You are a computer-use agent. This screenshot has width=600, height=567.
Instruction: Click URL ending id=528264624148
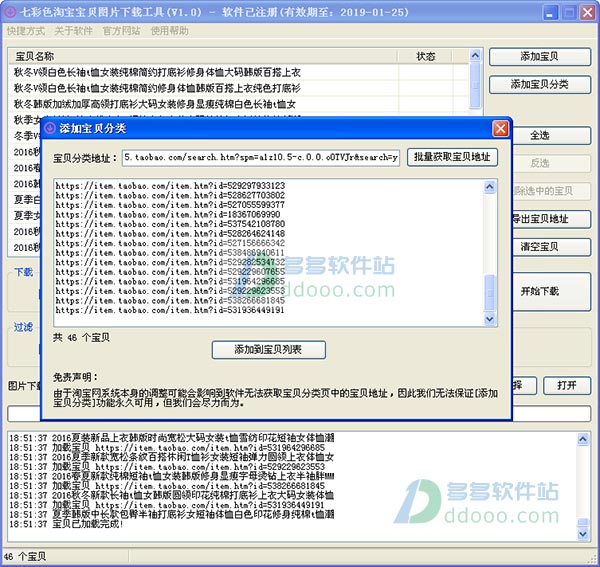pos(170,234)
